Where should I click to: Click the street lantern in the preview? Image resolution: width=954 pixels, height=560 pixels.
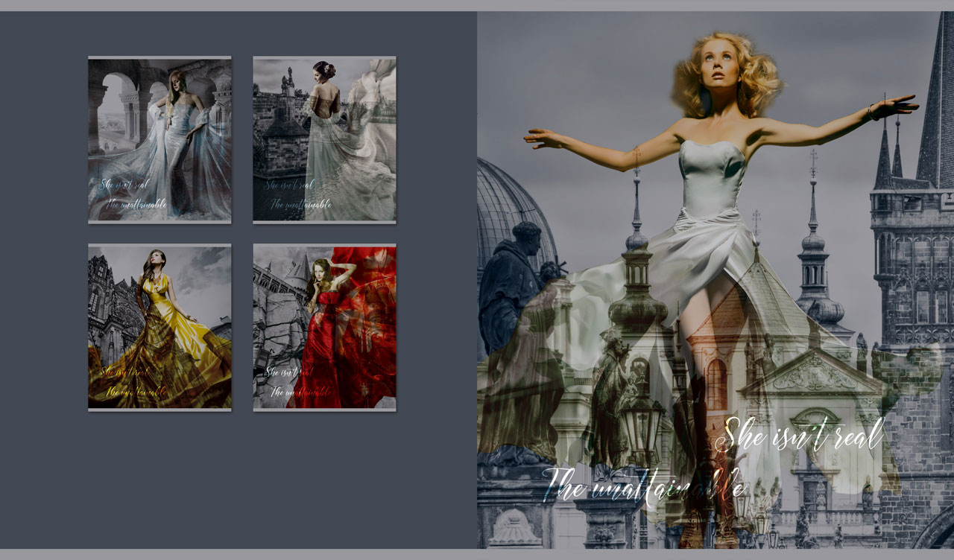click(x=641, y=424)
